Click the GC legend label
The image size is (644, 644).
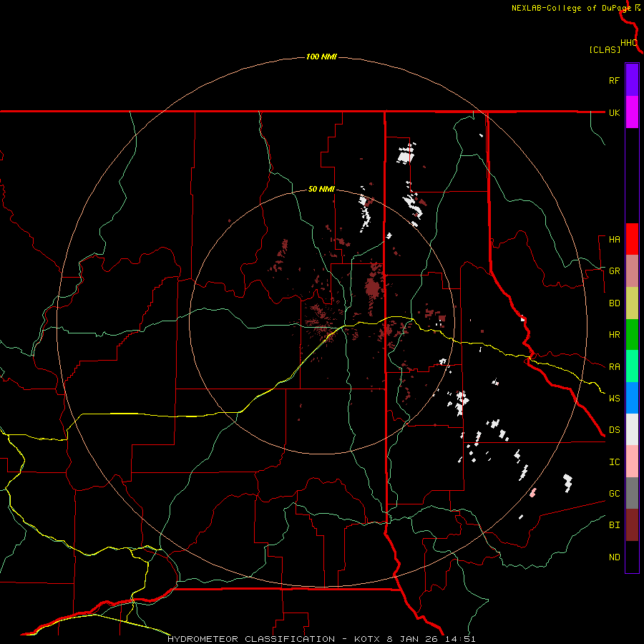click(614, 494)
